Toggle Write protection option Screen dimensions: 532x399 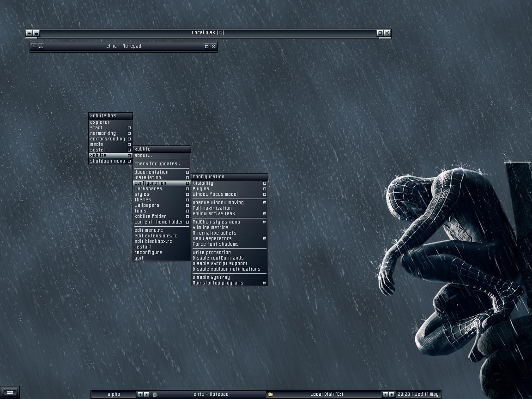pos(230,253)
